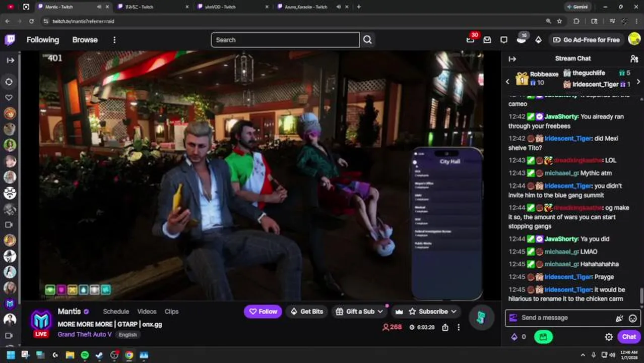Show next gift leaderboard entries
Viewport: 644px width, 363px height.
tap(638, 81)
